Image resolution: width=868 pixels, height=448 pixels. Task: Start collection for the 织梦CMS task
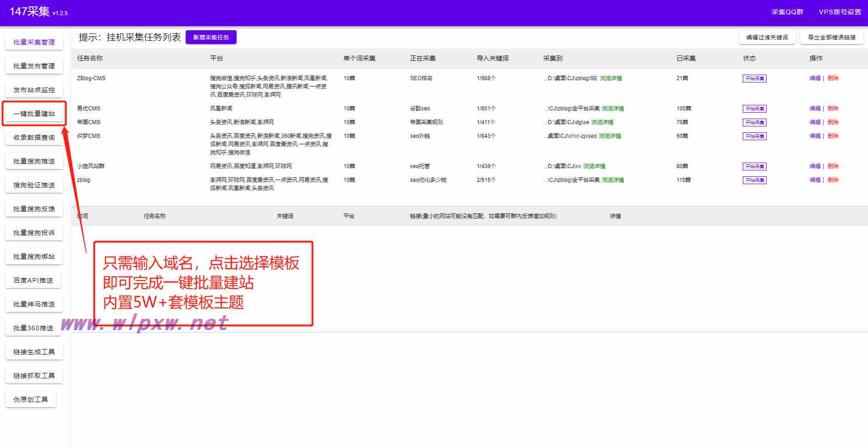point(755,137)
